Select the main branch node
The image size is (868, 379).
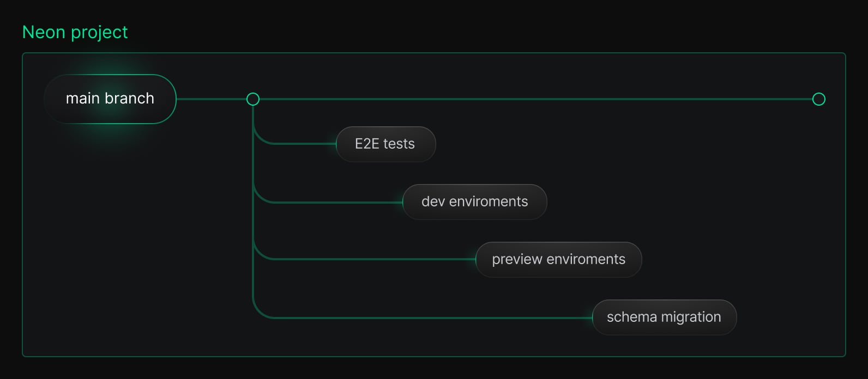coord(110,99)
